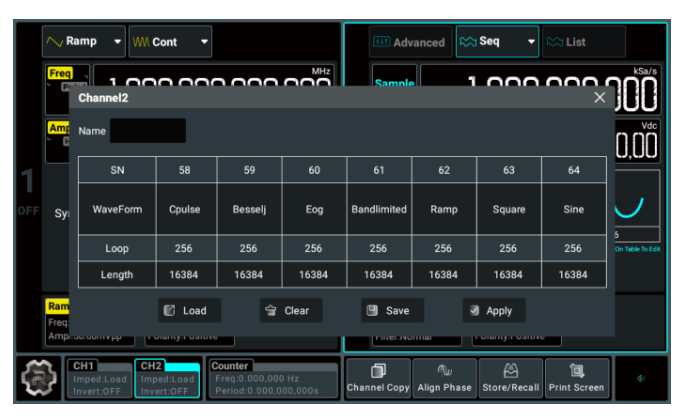Click the Apply button in dialog
688x419 pixels.
coord(494,311)
